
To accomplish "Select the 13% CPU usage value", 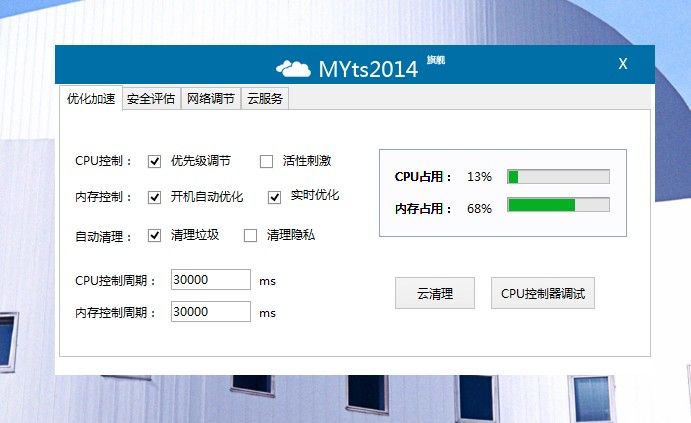I will 479,177.
